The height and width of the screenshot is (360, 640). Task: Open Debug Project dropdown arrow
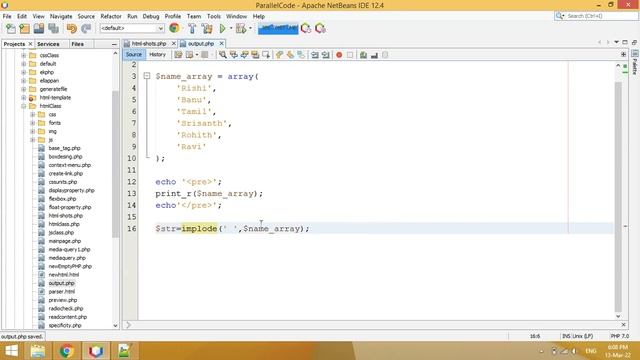(250, 29)
